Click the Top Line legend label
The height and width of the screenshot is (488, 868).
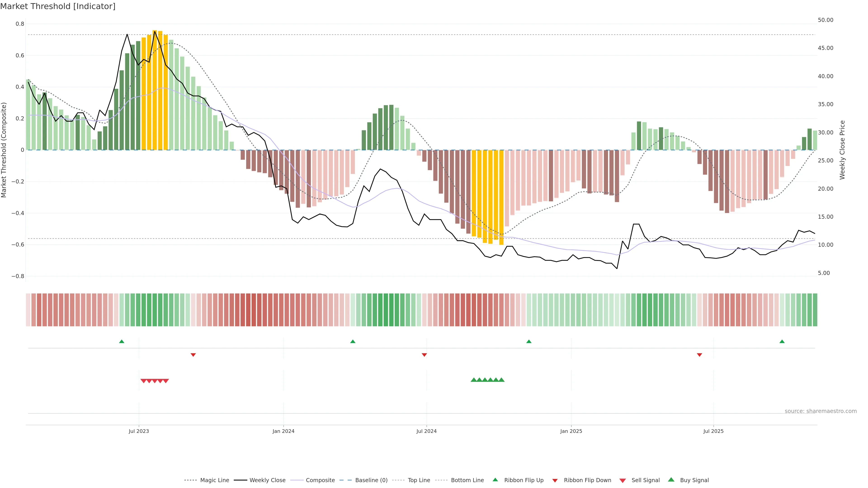click(419, 480)
